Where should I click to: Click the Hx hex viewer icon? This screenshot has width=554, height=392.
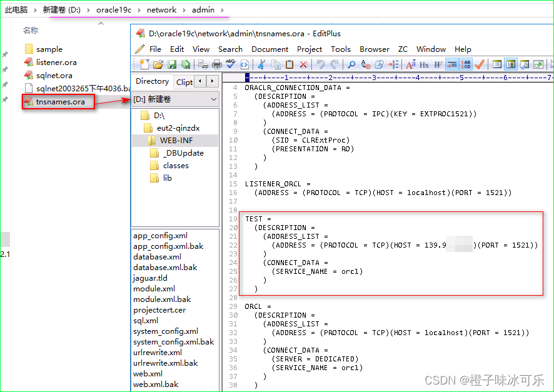click(424, 64)
